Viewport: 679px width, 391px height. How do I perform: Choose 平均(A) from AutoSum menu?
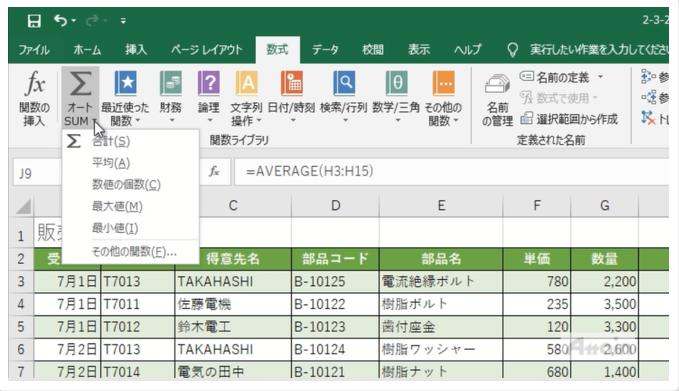(130, 163)
